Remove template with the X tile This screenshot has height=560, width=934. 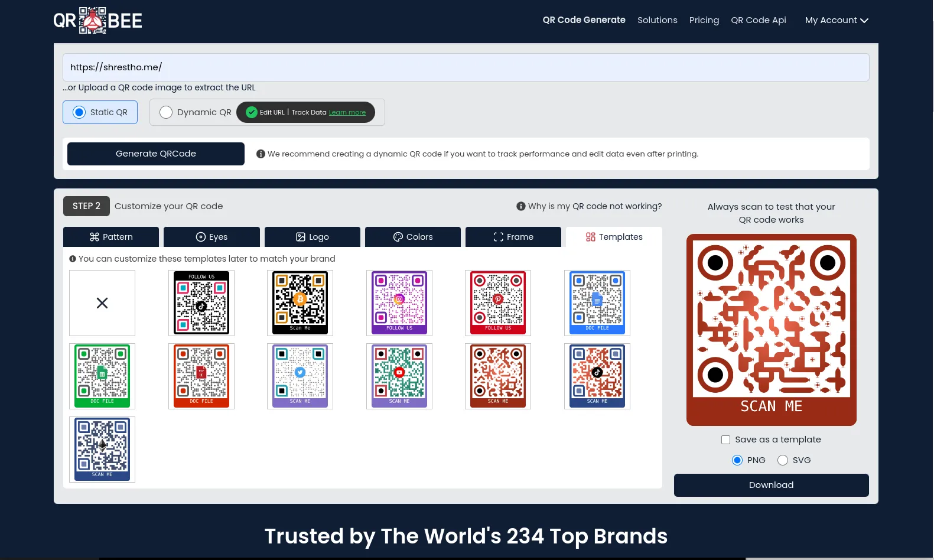click(x=102, y=303)
